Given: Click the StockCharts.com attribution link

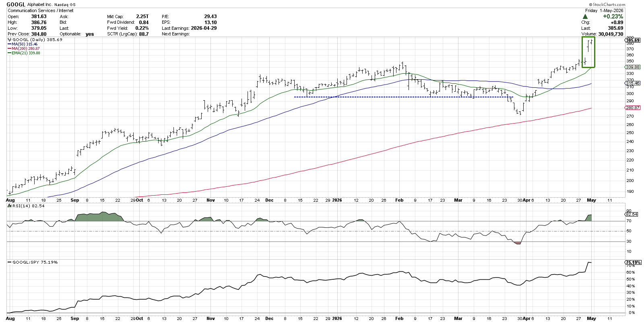Looking at the screenshot, I should pos(607,4).
